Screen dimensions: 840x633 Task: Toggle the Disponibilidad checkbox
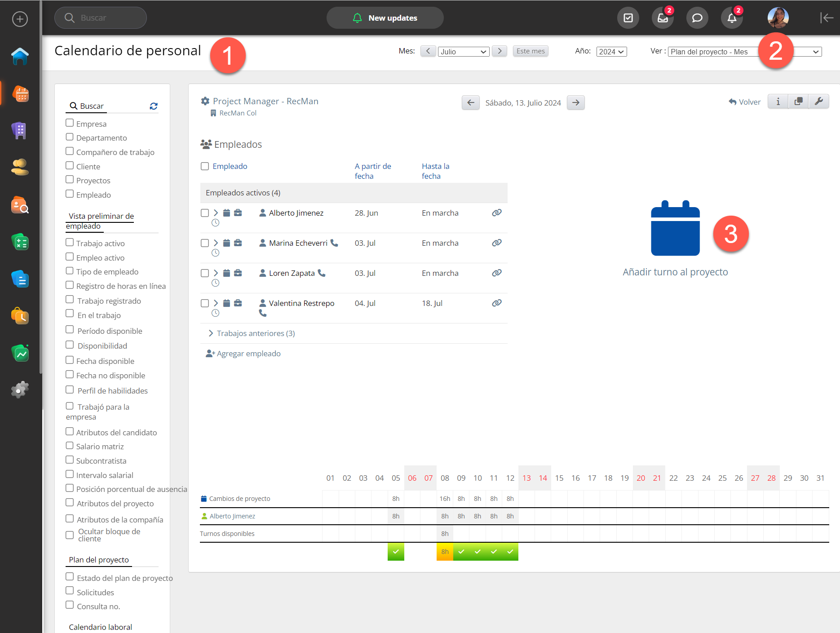tap(70, 345)
